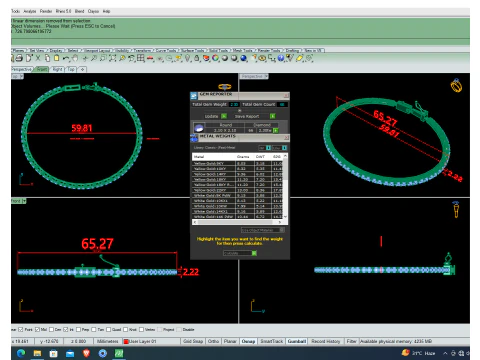
Task: Click the metal table horizontal scrollbar
Action: click(238, 222)
